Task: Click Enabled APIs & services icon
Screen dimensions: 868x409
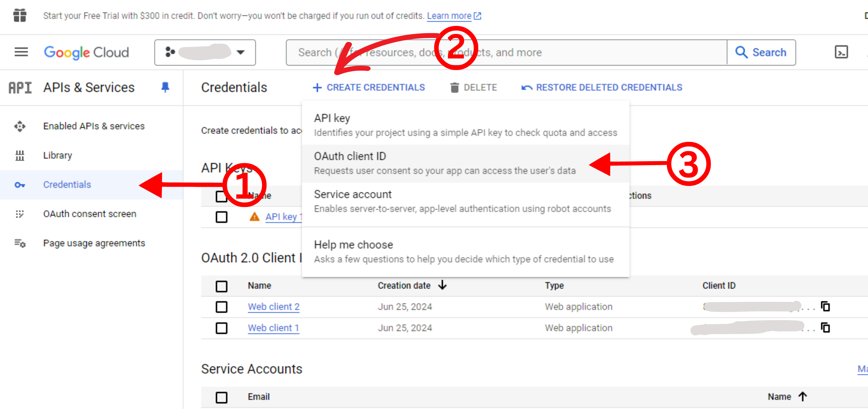Action: click(x=20, y=126)
